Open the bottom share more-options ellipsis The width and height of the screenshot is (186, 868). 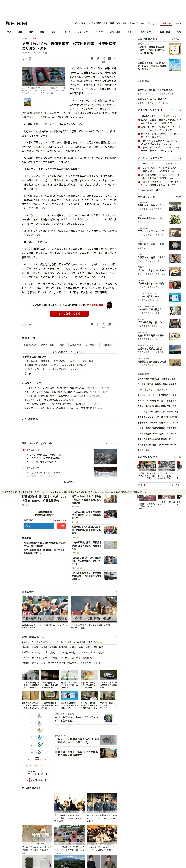(115, 324)
